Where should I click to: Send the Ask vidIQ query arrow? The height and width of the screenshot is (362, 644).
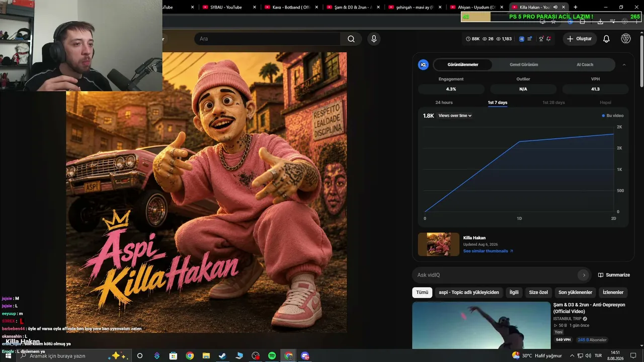click(x=584, y=275)
